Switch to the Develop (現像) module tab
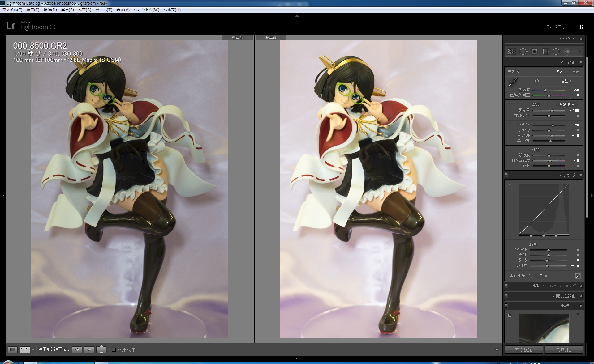The height and width of the screenshot is (364, 594). [x=579, y=27]
